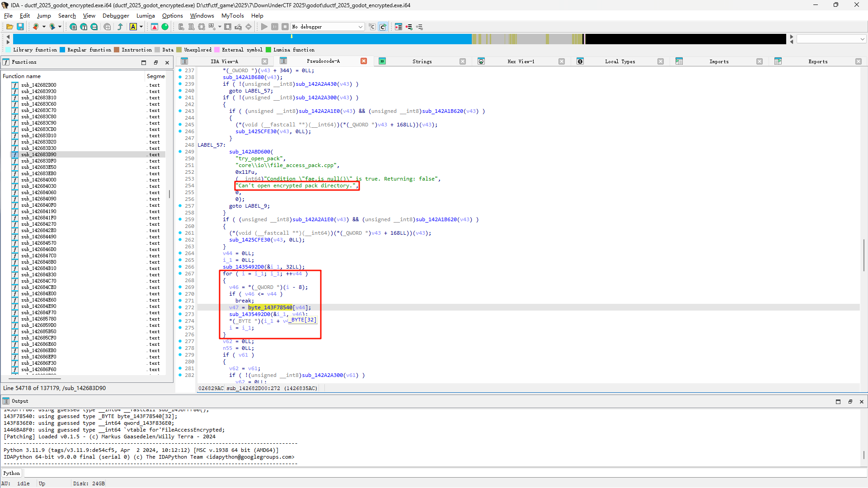Screen dimensions: 868x488
Task: Click the Segment column header
Action: tap(155, 76)
